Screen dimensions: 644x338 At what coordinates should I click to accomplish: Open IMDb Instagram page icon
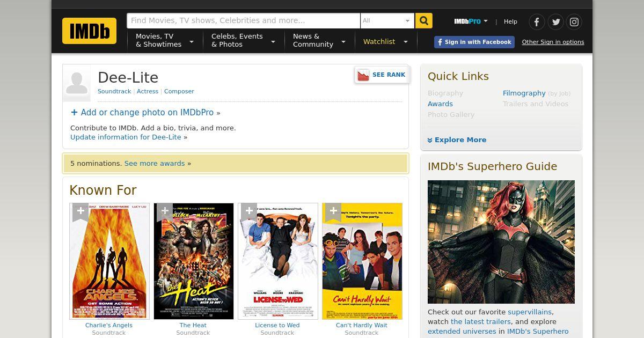[574, 22]
